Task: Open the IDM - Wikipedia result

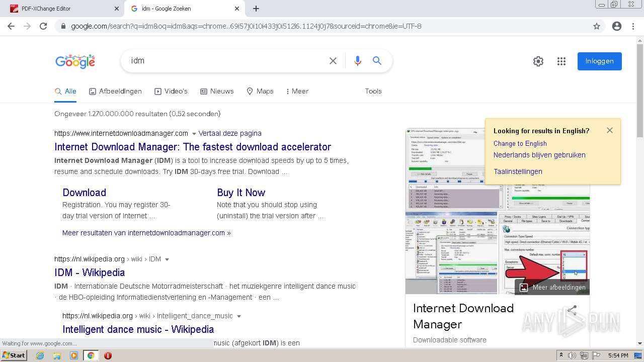Action: click(x=90, y=273)
